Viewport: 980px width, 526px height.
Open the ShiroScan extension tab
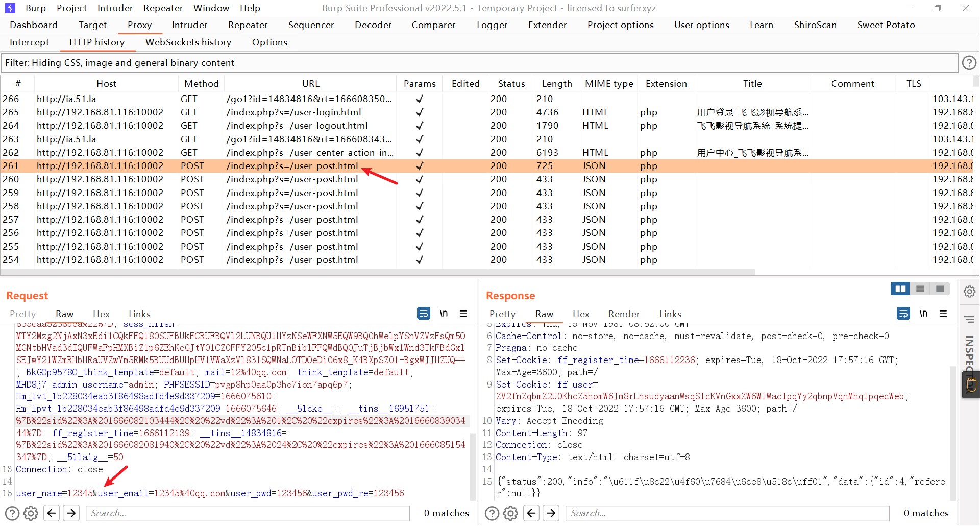pyautogui.click(x=815, y=25)
